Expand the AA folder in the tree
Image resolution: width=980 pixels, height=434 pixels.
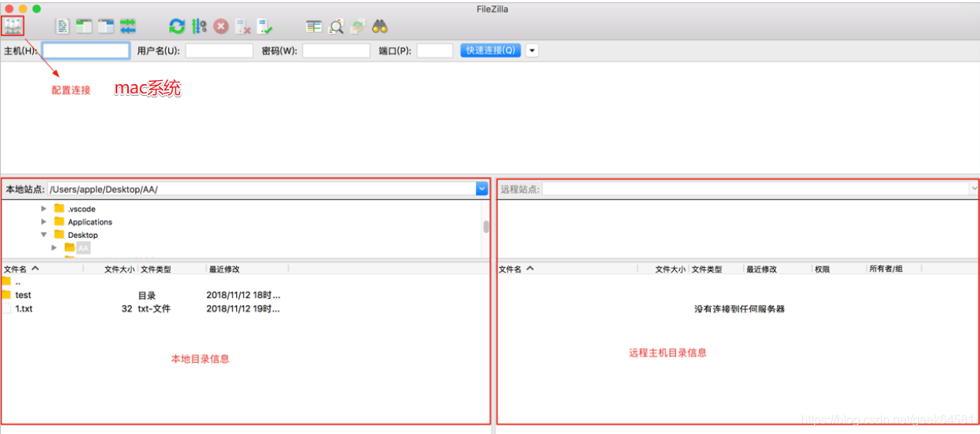click(55, 248)
